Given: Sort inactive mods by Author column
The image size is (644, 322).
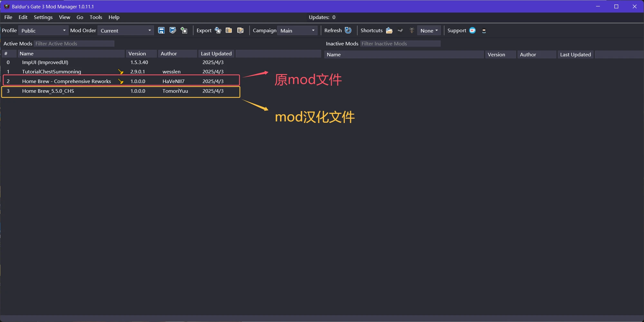Looking at the screenshot, I should tap(537, 55).
